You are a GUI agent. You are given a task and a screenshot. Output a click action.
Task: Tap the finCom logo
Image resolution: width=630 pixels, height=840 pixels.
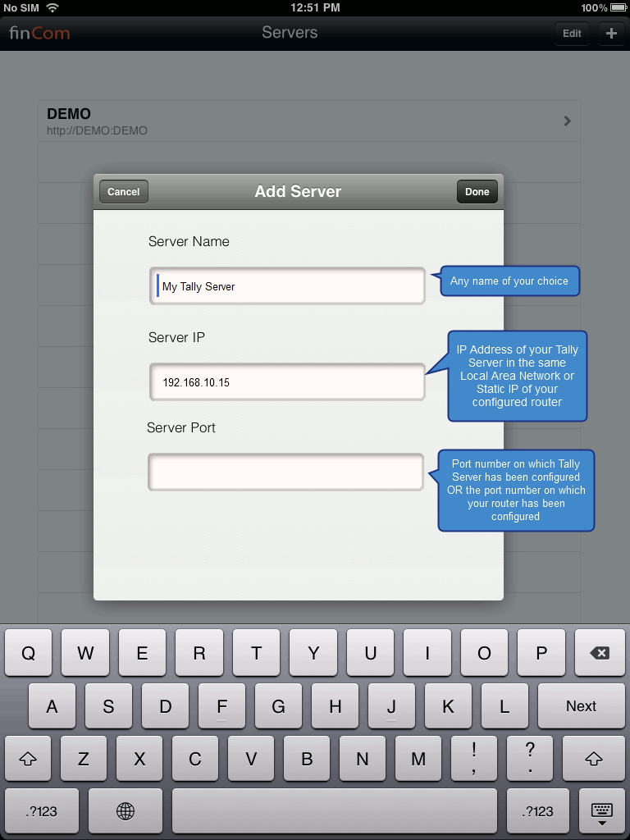(x=39, y=33)
